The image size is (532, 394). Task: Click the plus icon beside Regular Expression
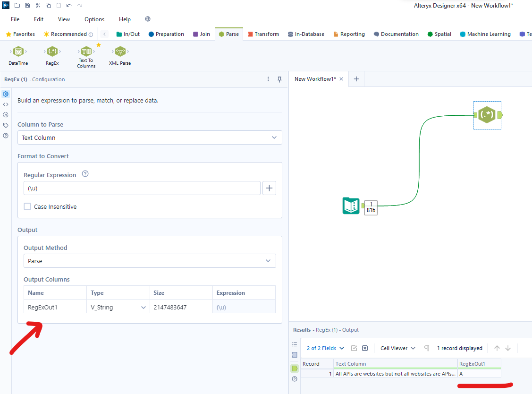[x=270, y=188]
